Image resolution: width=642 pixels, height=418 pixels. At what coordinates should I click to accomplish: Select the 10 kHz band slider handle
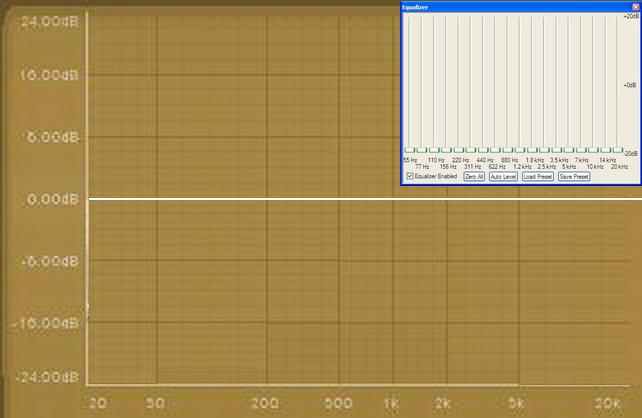coord(594,150)
